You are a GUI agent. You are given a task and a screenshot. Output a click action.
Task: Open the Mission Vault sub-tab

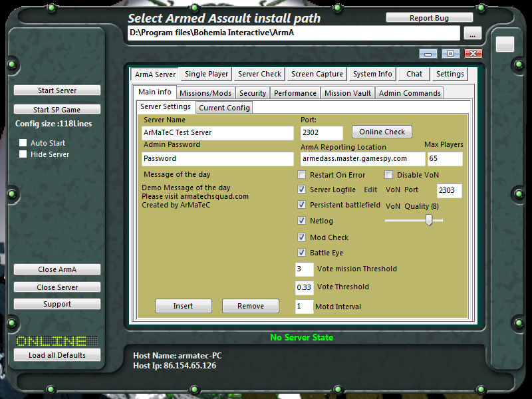pos(348,93)
